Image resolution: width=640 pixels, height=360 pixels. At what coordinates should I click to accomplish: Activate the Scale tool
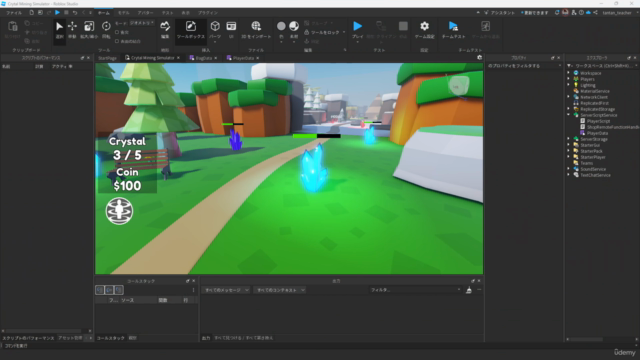[89, 30]
